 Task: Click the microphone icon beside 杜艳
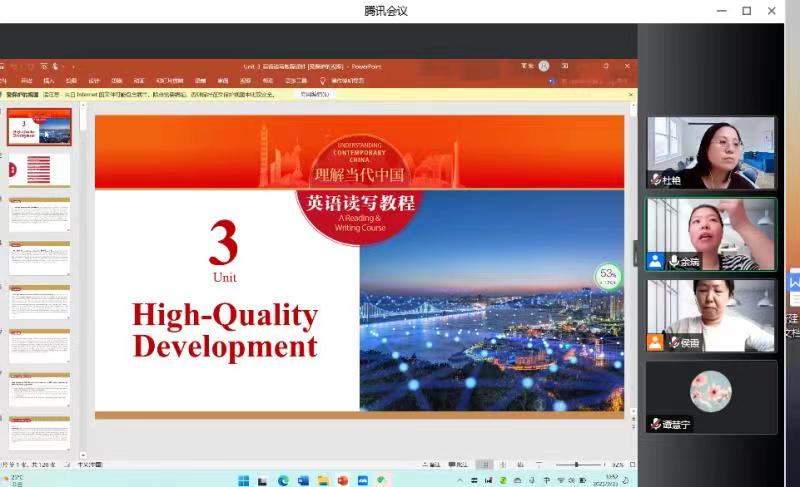point(656,180)
